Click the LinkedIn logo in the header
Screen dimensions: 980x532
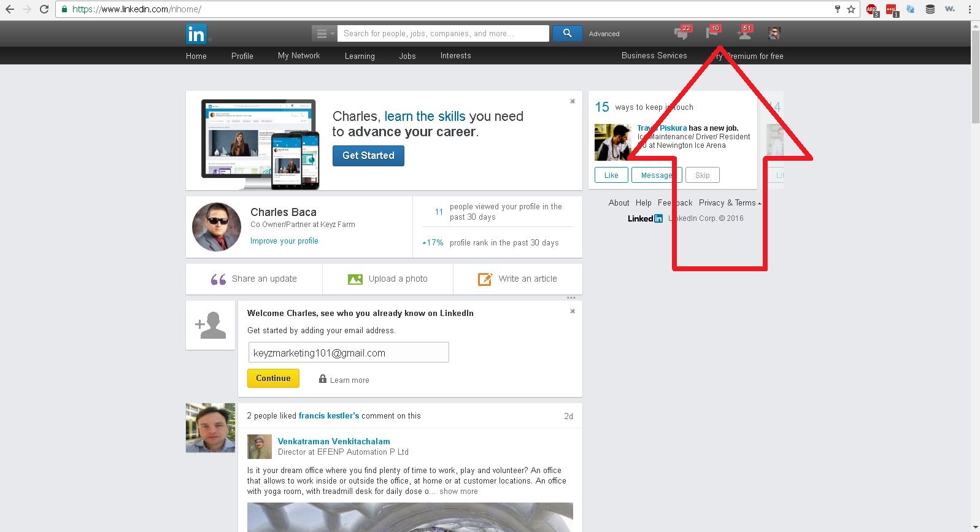tap(196, 34)
